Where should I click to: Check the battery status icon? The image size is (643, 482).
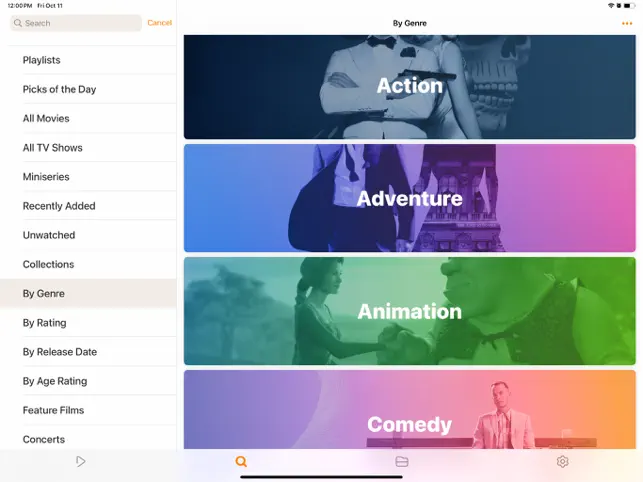click(629, 6)
